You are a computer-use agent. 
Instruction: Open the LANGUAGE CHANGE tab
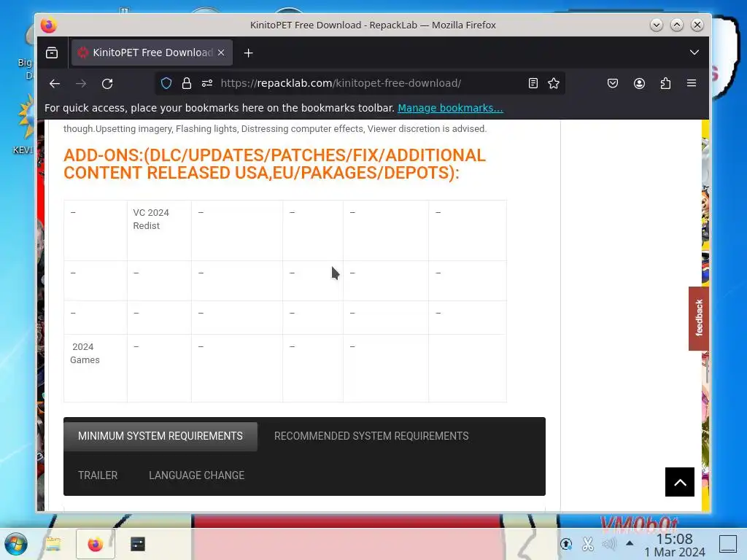197,475
